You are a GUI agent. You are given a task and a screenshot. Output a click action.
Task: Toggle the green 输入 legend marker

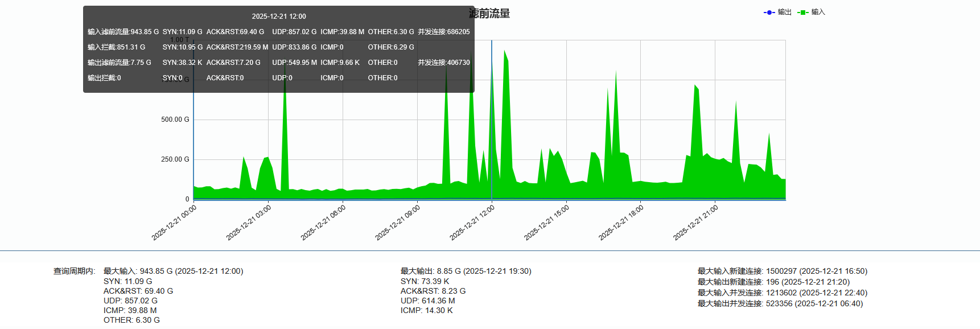click(x=802, y=13)
